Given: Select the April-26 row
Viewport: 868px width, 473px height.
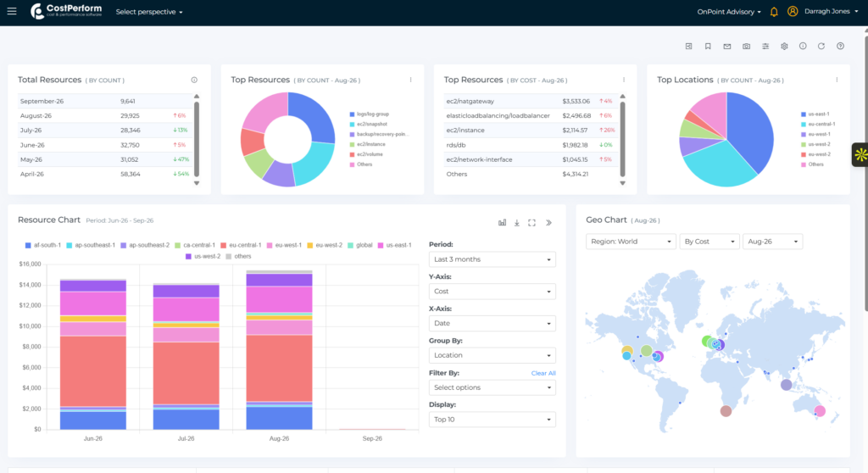Looking at the screenshot, I should point(105,174).
